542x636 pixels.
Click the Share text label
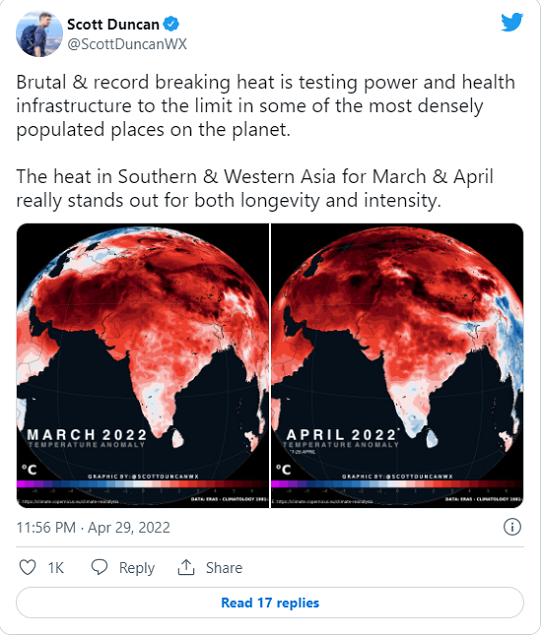224,567
